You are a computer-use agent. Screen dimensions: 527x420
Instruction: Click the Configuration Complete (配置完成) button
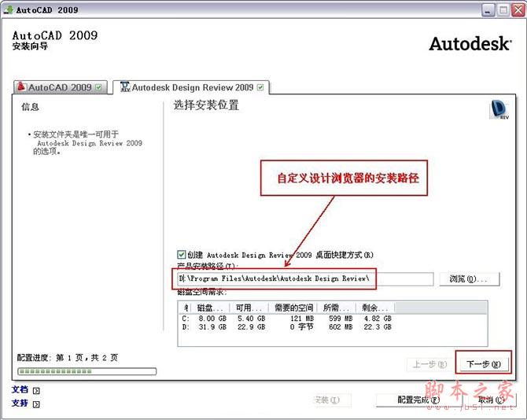point(418,400)
